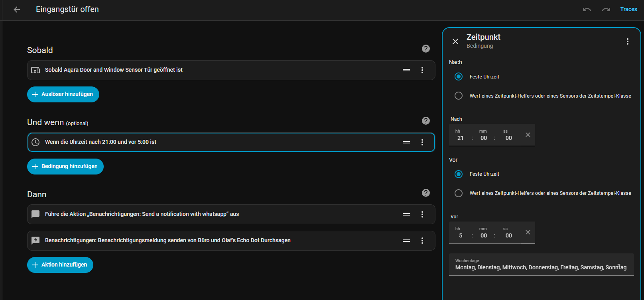The width and height of the screenshot is (644, 300).
Task: Open the help icon beside Sobald
Action: [x=426, y=49]
